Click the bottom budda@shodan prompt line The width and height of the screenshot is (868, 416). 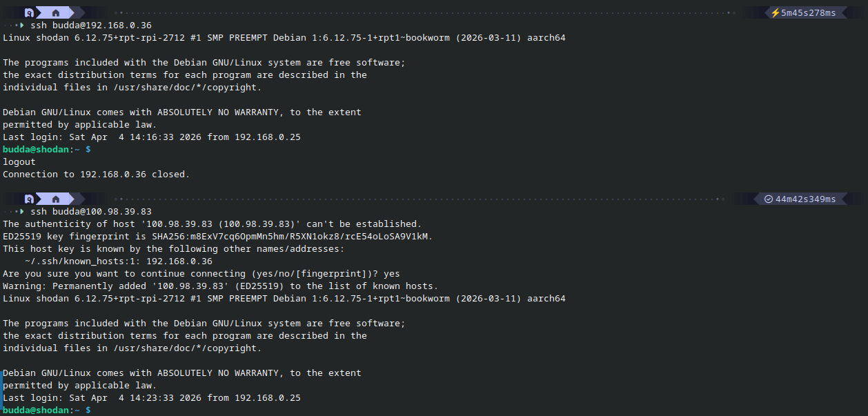(46, 410)
